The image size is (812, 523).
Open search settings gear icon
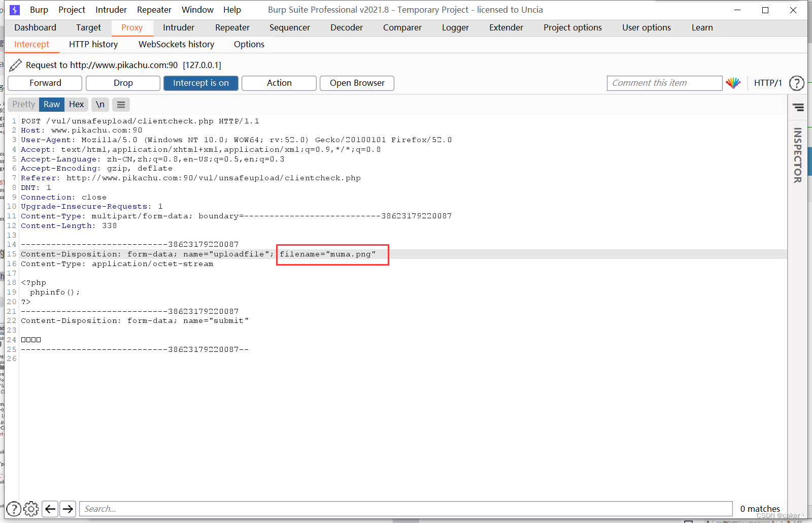coord(31,509)
